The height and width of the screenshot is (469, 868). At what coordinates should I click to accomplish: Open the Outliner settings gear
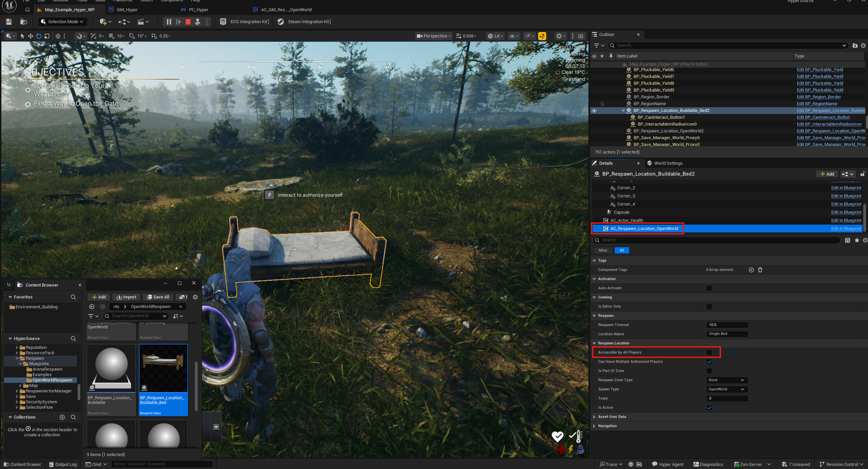click(x=863, y=46)
